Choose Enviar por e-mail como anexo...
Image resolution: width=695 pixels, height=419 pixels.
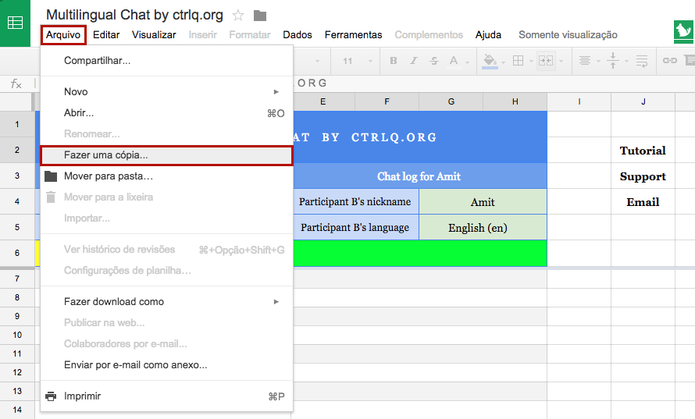167,365
